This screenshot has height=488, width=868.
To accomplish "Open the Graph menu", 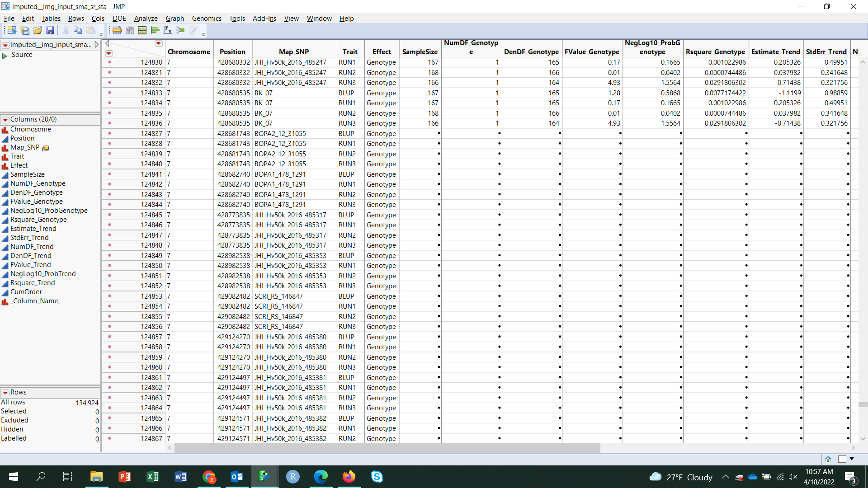I will (x=175, y=19).
